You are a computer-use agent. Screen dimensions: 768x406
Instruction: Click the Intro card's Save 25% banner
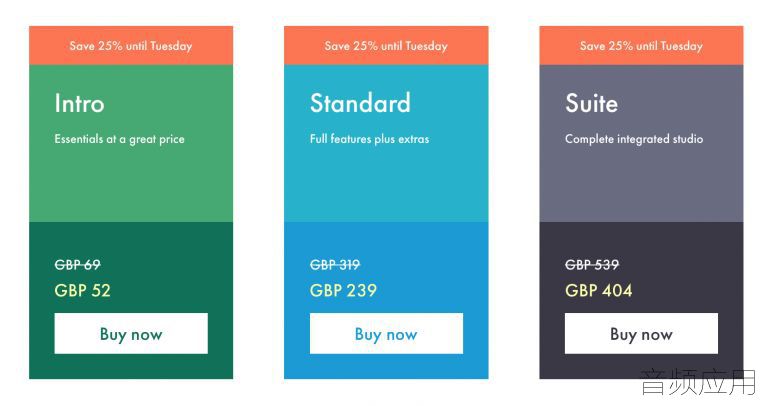pyautogui.click(x=131, y=46)
